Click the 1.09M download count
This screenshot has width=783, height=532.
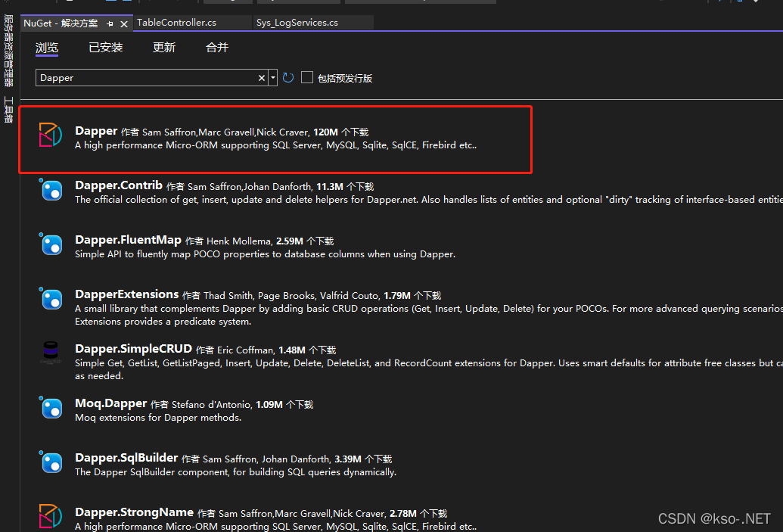pos(269,405)
